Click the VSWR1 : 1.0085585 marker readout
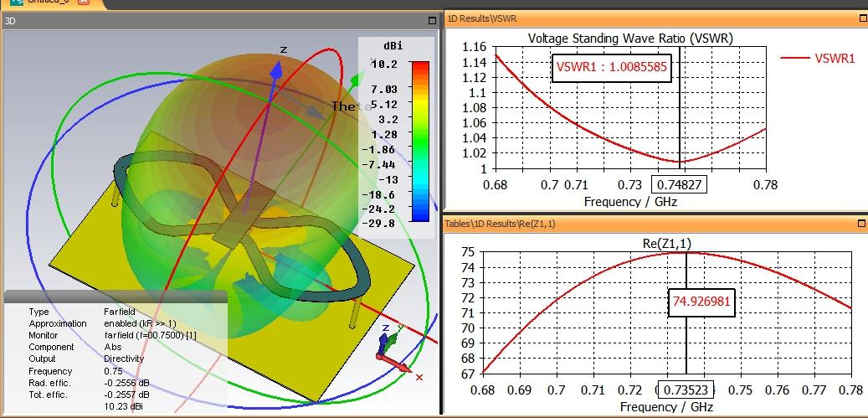This screenshot has width=868, height=418. pyautogui.click(x=611, y=68)
